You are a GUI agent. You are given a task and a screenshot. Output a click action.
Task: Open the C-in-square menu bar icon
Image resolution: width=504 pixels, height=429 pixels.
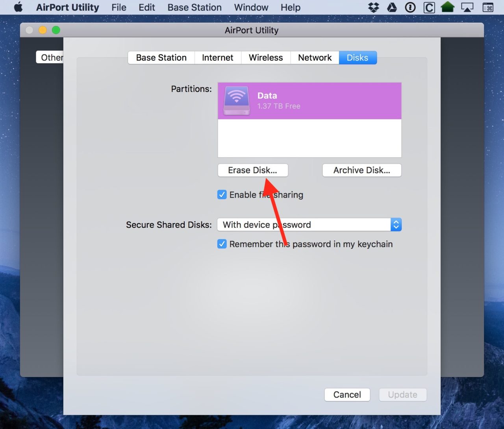coord(429,7)
